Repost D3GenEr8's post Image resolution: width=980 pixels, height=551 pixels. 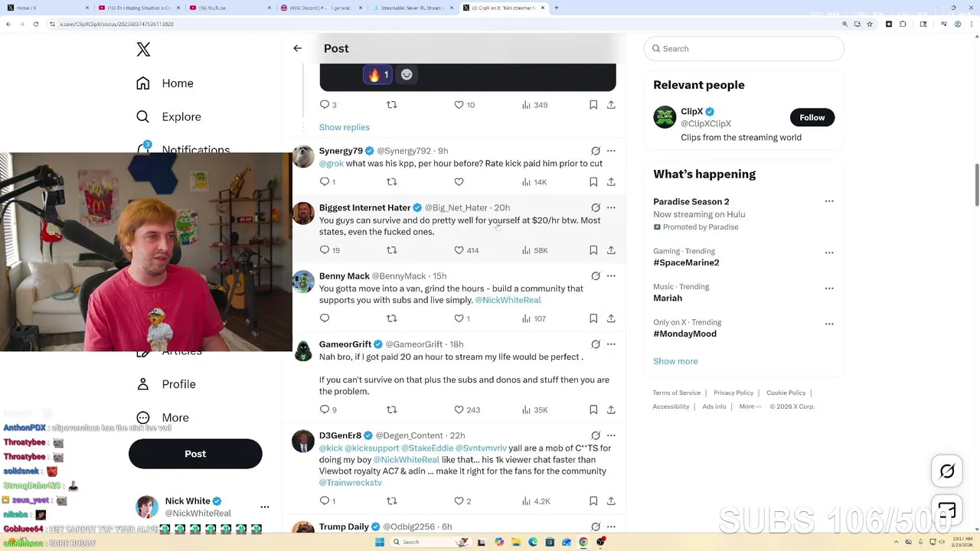point(391,500)
